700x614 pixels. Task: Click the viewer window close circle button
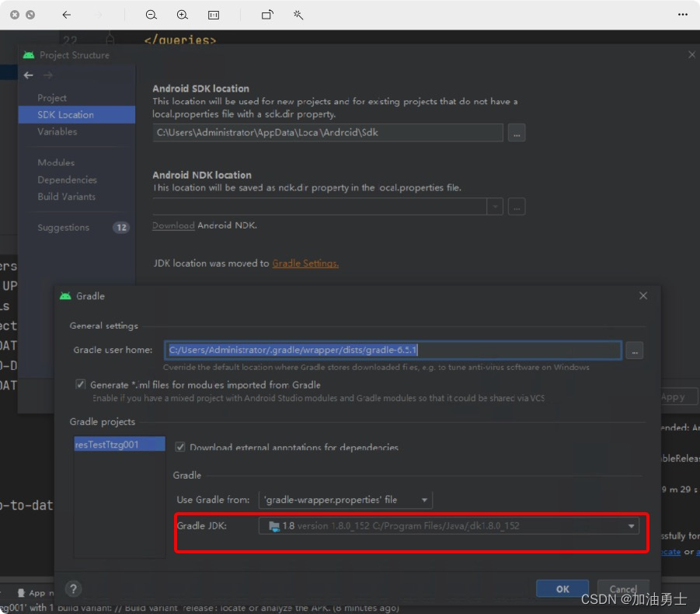[x=15, y=15]
